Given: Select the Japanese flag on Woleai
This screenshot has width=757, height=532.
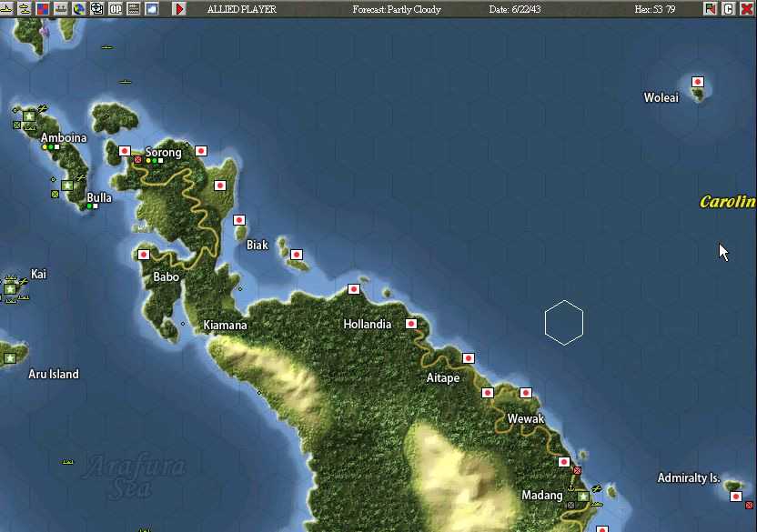Looking at the screenshot, I should (x=698, y=82).
